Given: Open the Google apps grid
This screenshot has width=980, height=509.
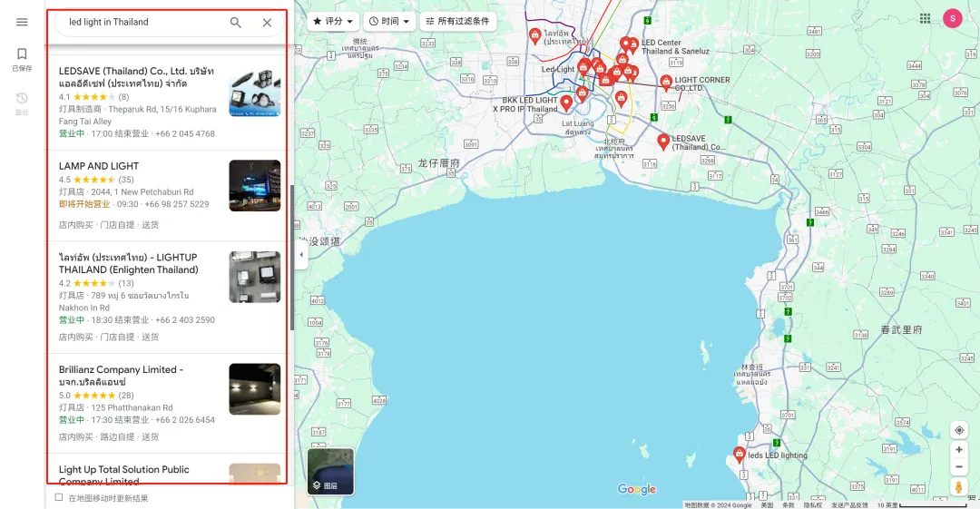Looking at the screenshot, I should point(925,18).
